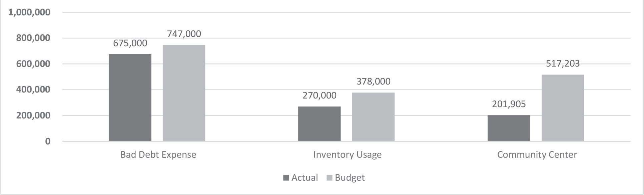
Task: Click the Bad Debt Expense Budget bar
Action: coord(184,93)
